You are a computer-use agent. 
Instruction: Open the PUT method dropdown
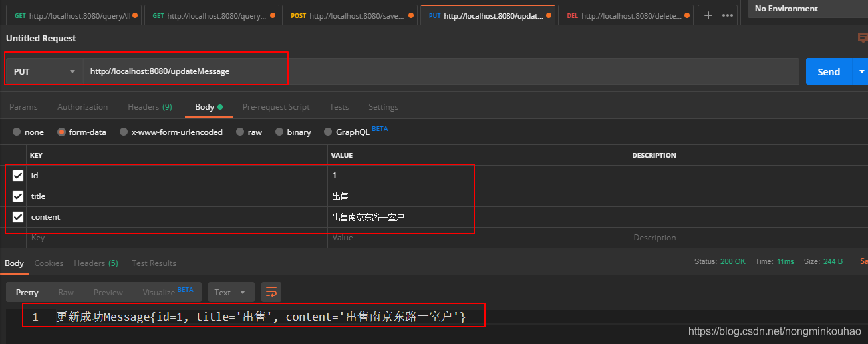44,71
